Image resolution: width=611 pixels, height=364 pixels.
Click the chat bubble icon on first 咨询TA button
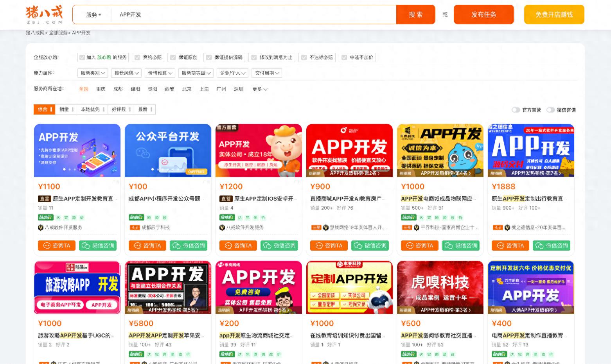point(48,246)
